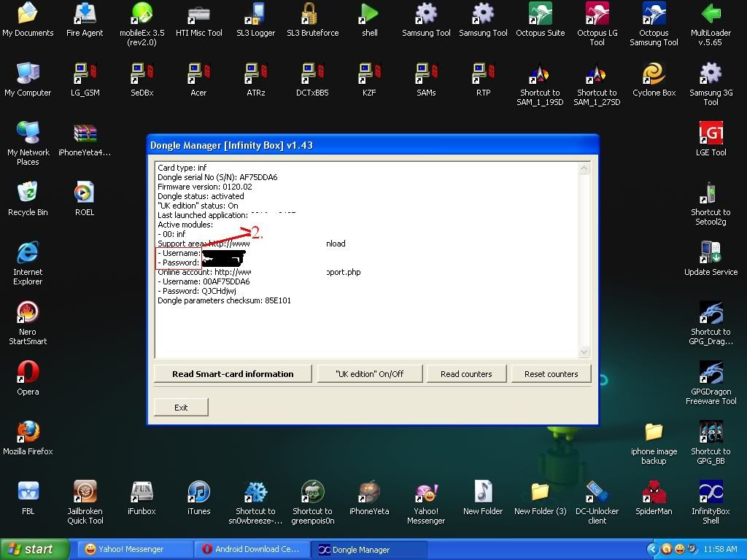Launch Nero StartSmart from the desktop
Image resolution: width=747 pixels, height=560 pixels.
(x=28, y=323)
